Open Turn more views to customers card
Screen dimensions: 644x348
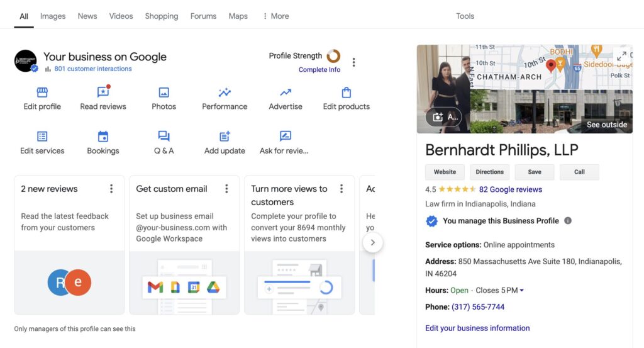tap(299, 245)
